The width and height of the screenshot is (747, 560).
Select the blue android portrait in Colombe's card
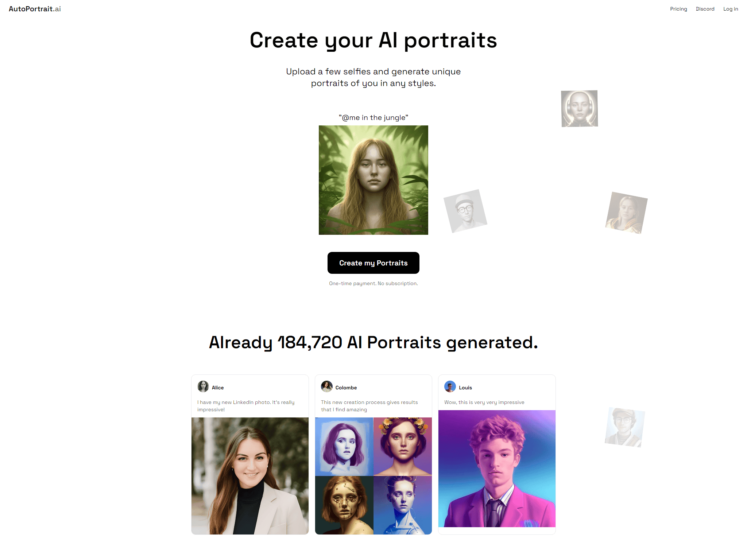point(403,505)
